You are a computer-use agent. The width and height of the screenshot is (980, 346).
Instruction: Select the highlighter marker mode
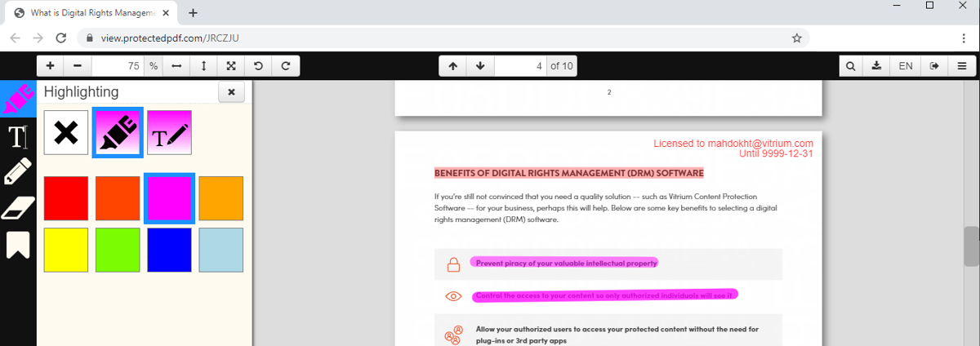point(118,132)
